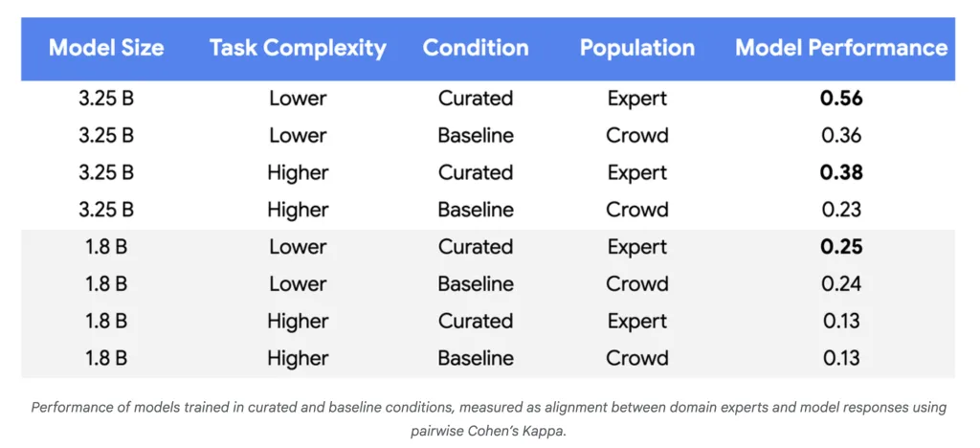980x448 pixels.
Task: Select Baseline in the 0.24 row
Action: 476,284
